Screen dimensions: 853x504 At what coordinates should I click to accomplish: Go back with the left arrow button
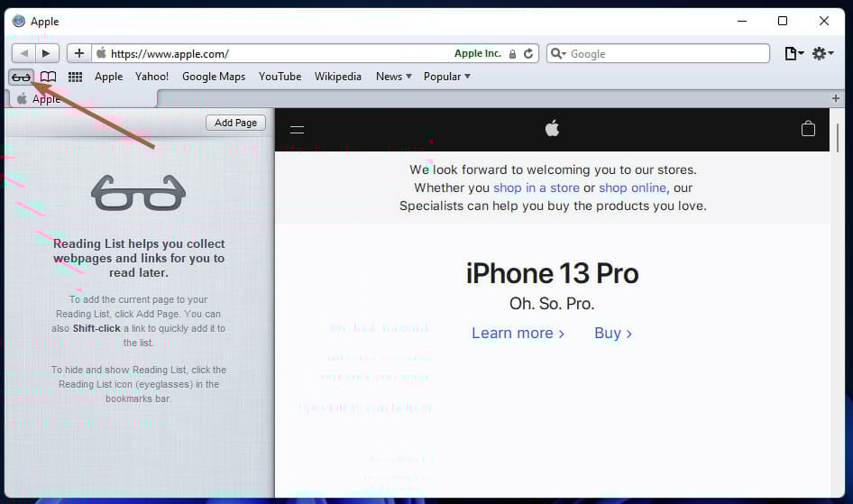(x=23, y=53)
